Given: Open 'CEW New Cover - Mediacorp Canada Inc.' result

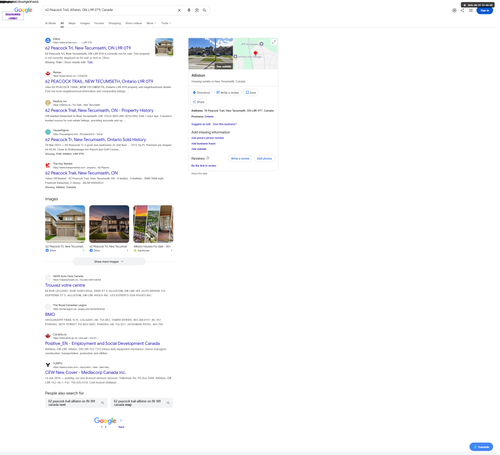Looking at the screenshot, I should 85,372.
